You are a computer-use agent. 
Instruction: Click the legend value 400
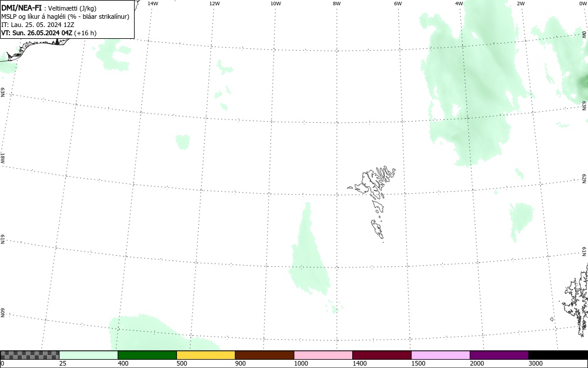[x=123, y=363]
